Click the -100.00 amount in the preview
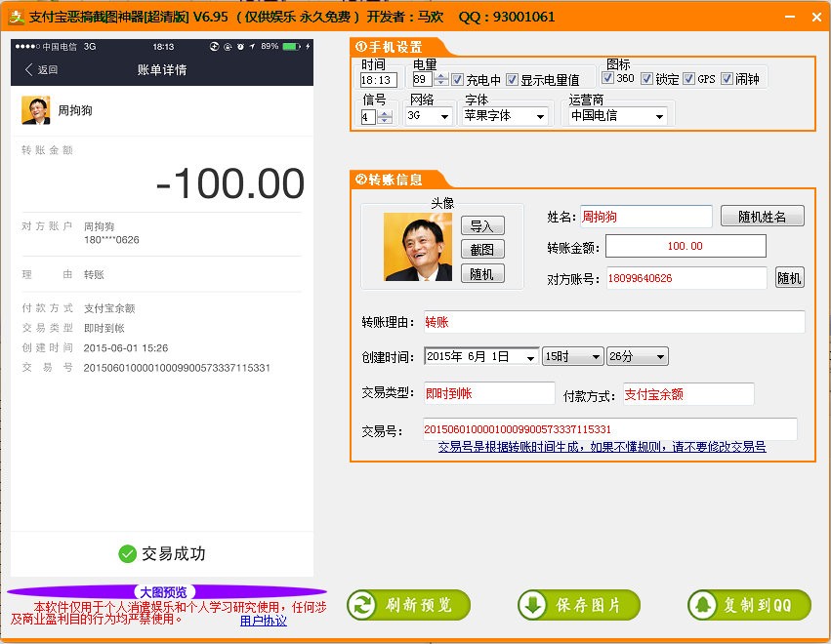 click(230, 183)
